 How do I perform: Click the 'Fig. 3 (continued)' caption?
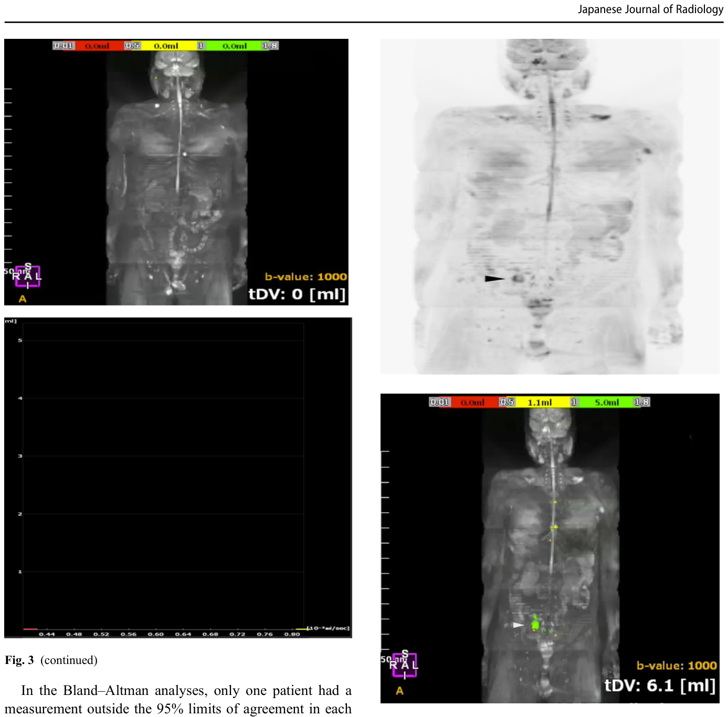[x=51, y=660]
